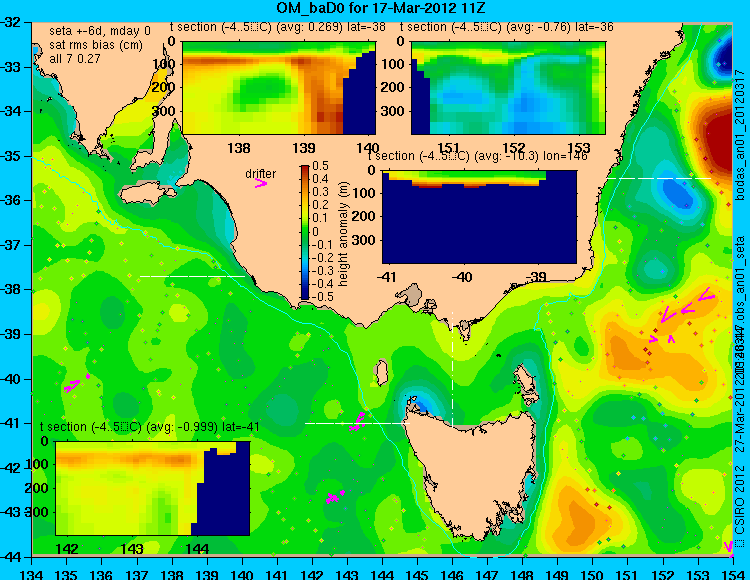Click the vertical "bodas_an01_20120317" side label
750x580 pixels.
coord(740,134)
